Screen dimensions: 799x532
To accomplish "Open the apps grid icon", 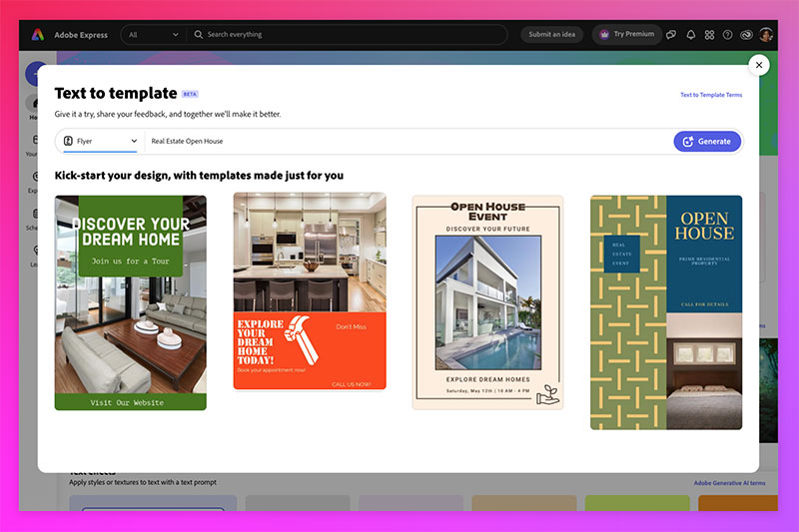I will click(709, 34).
